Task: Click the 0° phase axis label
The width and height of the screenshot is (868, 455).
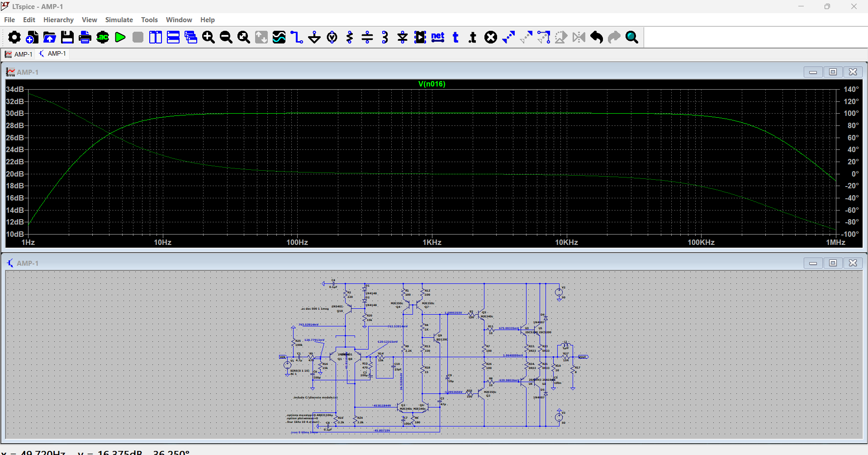Action: tap(855, 174)
